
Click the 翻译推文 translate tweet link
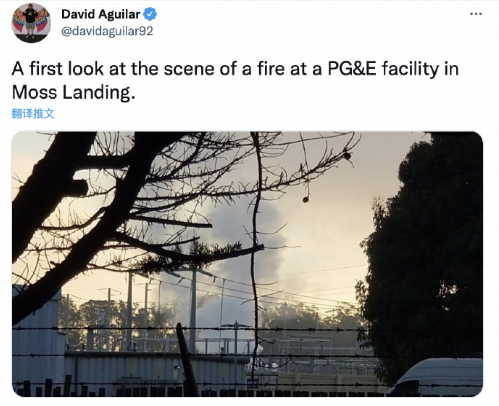click(33, 114)
